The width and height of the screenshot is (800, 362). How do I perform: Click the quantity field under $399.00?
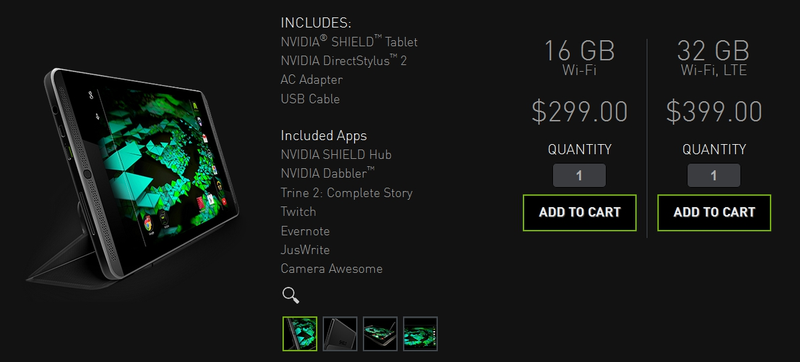pos(714,175)
